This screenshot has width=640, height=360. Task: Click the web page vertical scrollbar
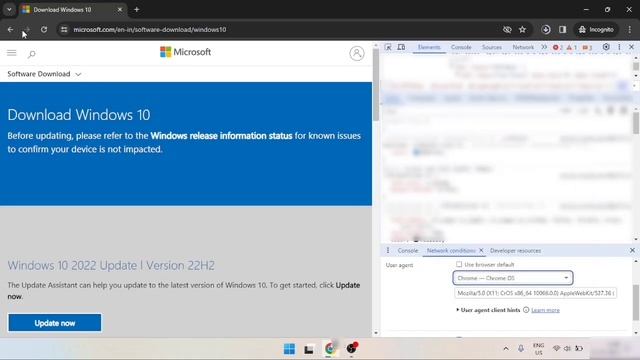pyautogui.click(x=376, y=86)
